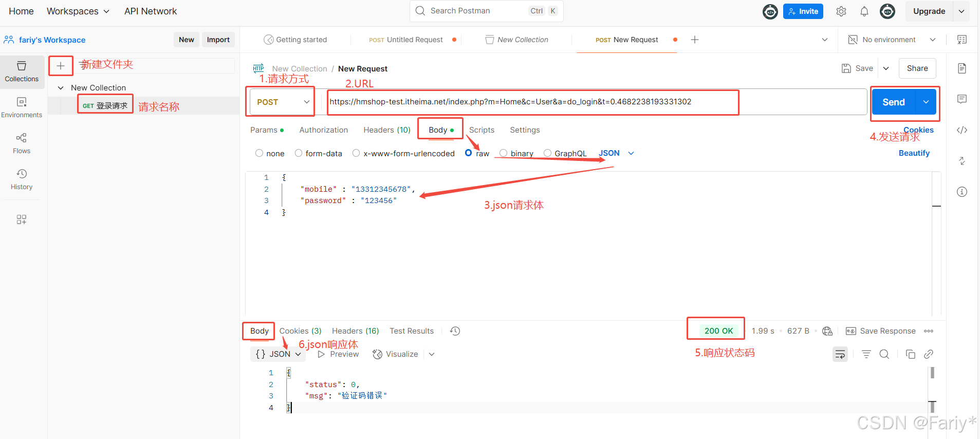Open the comments icon in right sidebar
The height and width of the screenshot is (439, 980).
pos(962,99)
